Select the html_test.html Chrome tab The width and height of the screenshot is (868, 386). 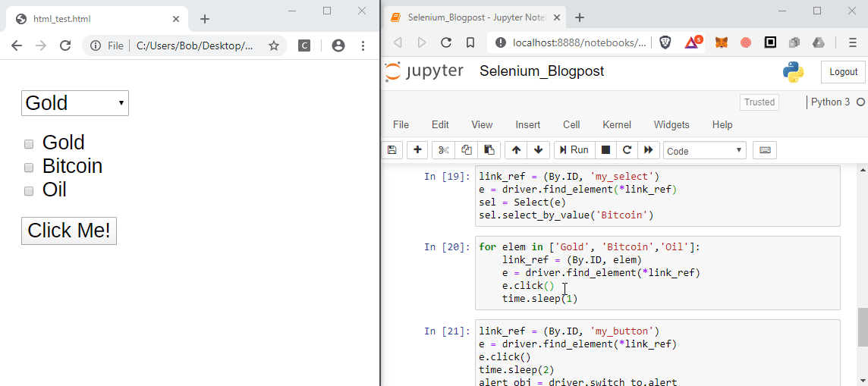pos(97,20)
